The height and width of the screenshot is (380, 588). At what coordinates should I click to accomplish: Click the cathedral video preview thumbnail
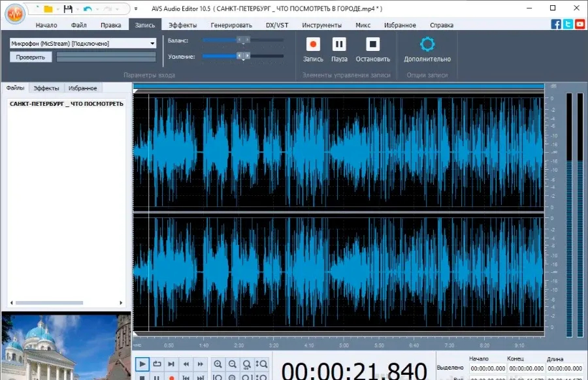[66, 347]
